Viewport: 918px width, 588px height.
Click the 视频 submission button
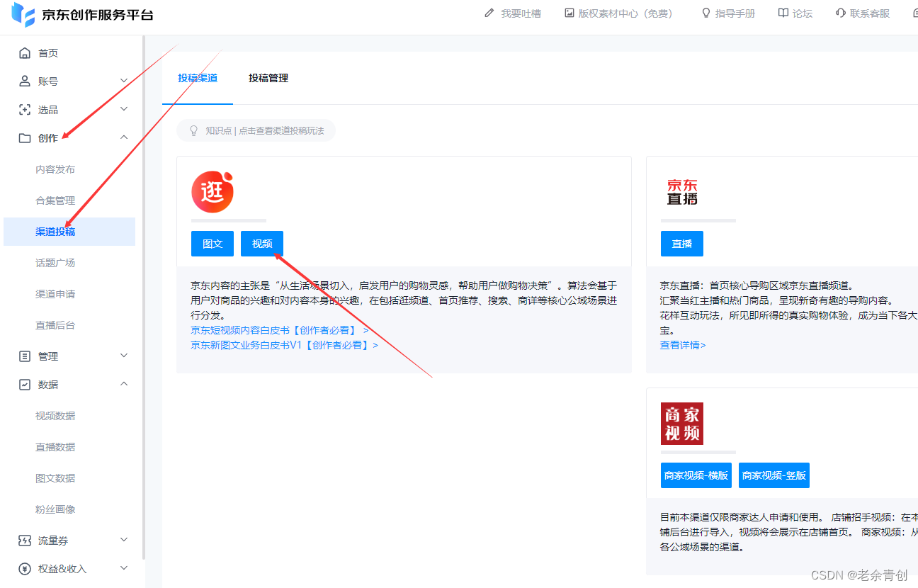(x=262, y=244)
